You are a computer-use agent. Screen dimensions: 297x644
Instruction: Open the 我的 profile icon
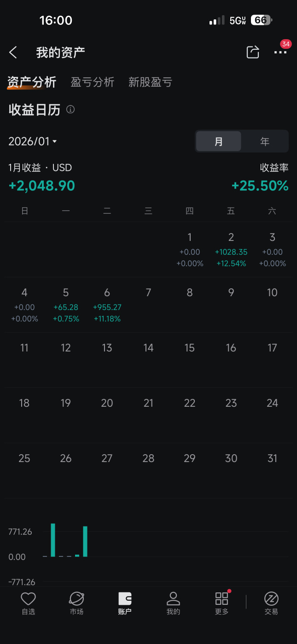click(173, 604)
